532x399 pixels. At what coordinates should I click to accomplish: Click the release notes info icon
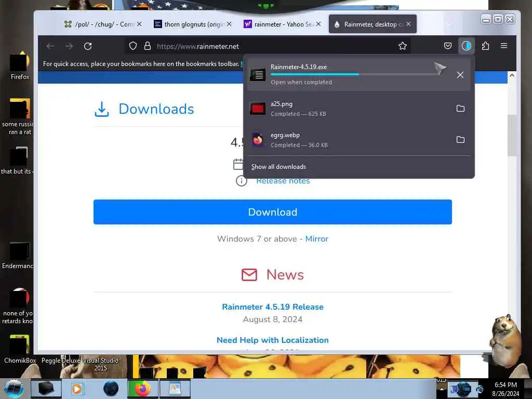click(x=241, y=181)
